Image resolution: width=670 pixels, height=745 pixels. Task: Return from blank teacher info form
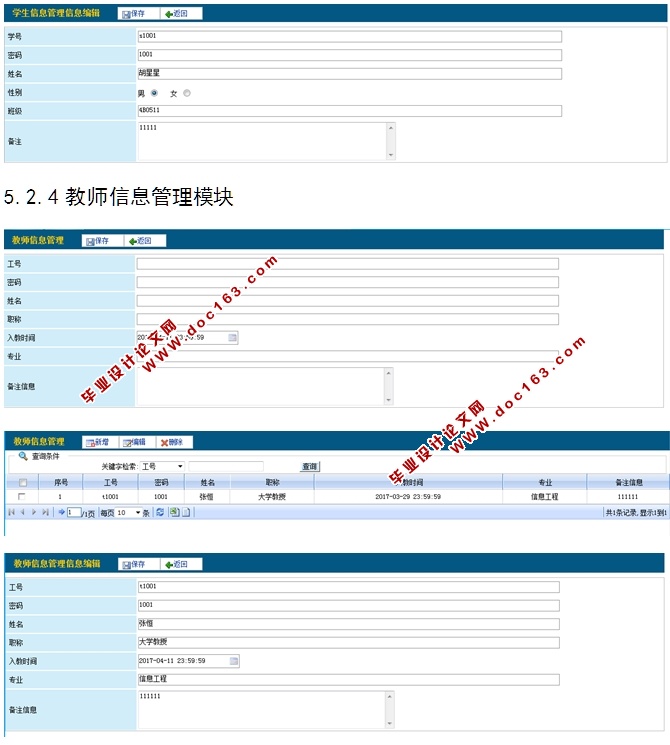[144, 241]
